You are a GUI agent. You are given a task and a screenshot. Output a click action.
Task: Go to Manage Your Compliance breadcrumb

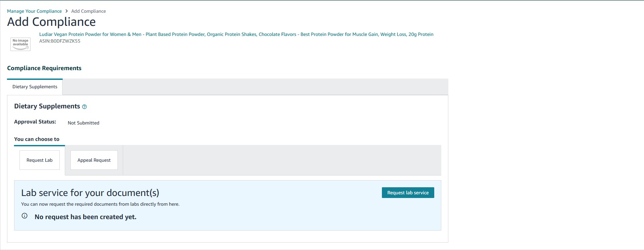[x=34, y=11]
